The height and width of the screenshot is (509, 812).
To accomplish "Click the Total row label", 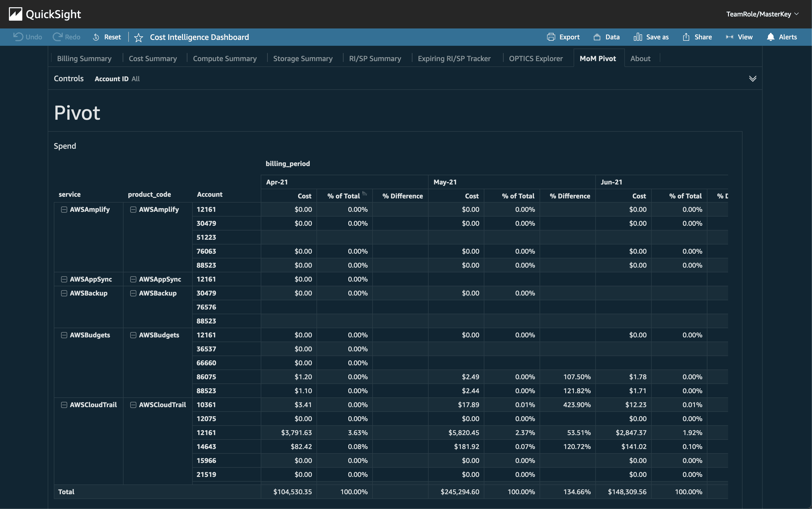I will pos(66,491).
